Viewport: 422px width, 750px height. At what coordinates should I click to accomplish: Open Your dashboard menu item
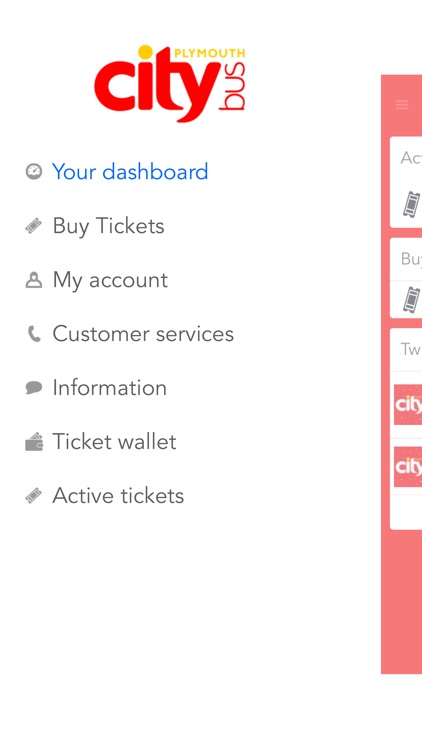(x=130, y=172)
